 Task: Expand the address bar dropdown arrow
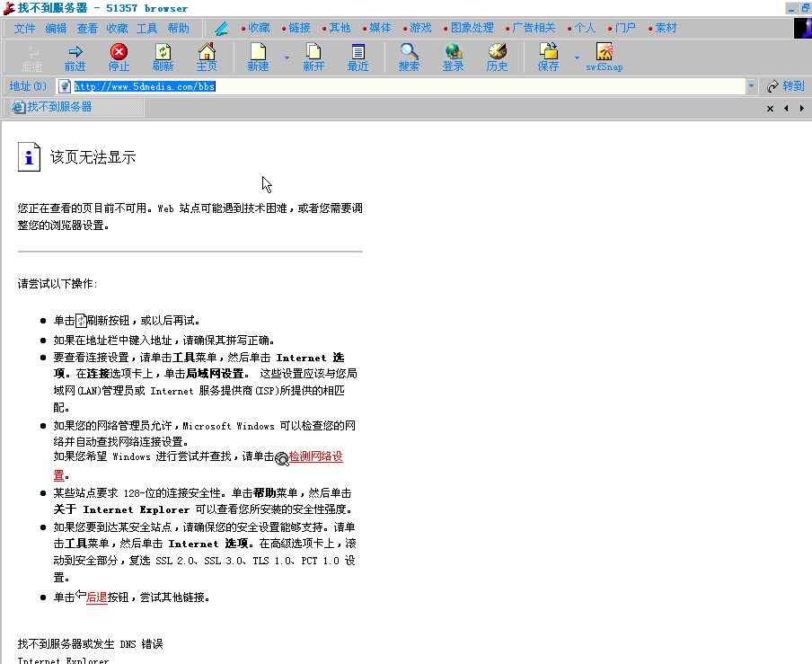751,86
